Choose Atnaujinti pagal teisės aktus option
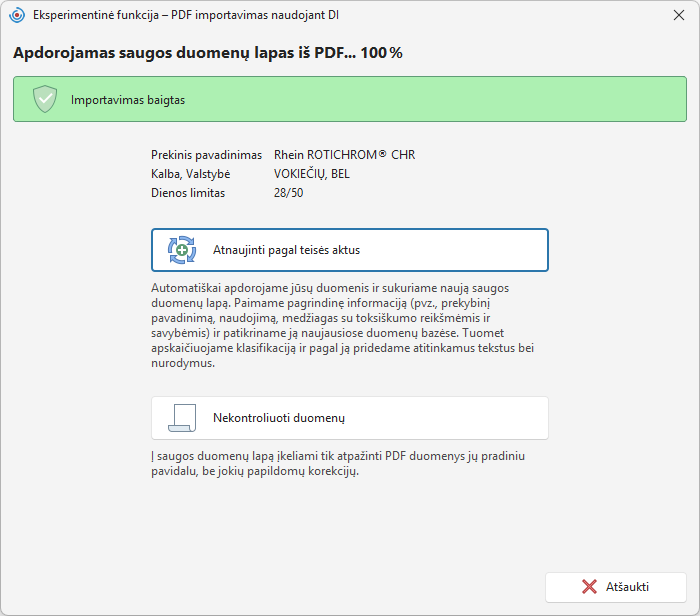Viewport: 700px width, 616px height. [x=350, y=250]
